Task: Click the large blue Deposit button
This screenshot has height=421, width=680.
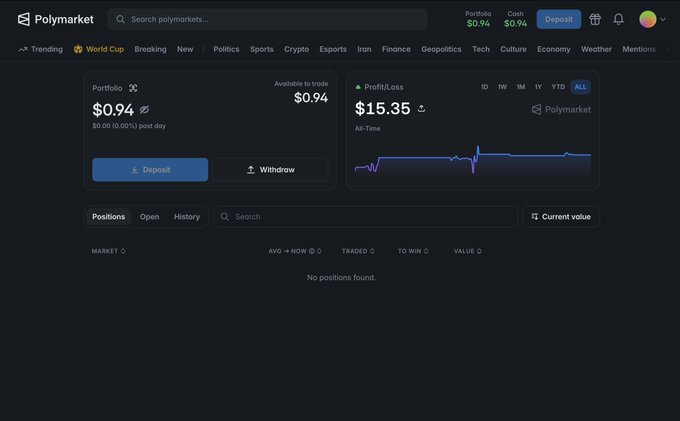Action: tap(150, 170)
